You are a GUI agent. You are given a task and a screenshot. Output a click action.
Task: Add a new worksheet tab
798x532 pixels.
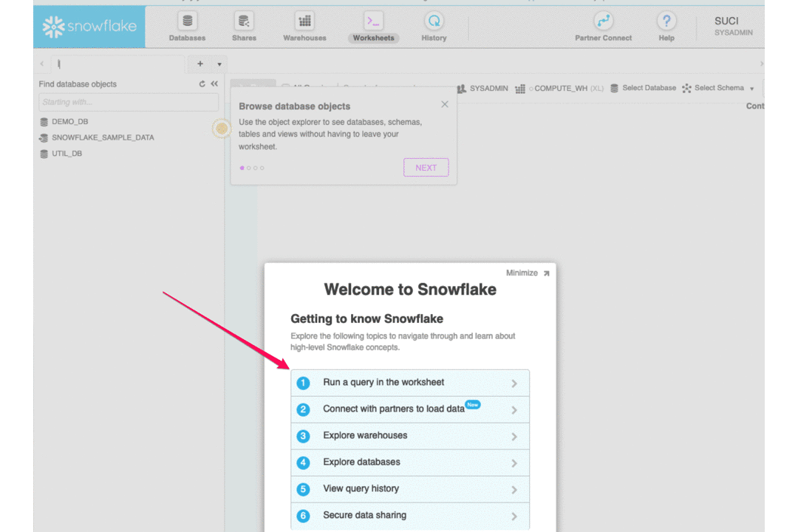click(200, 64)
